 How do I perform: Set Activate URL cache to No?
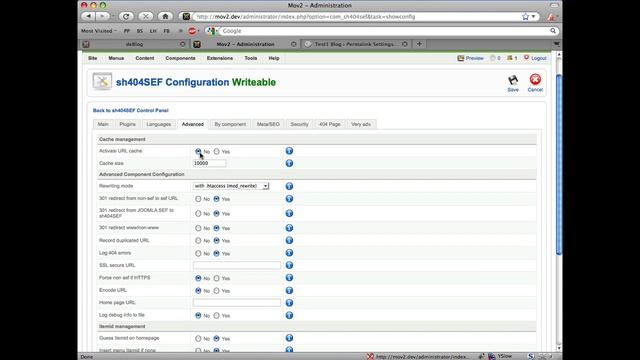[x=198, y=151]
